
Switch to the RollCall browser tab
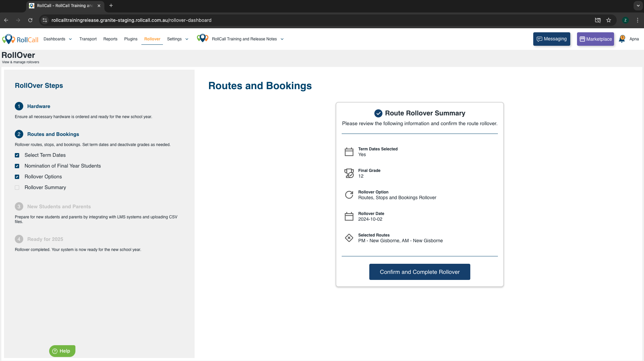[65, 6]
